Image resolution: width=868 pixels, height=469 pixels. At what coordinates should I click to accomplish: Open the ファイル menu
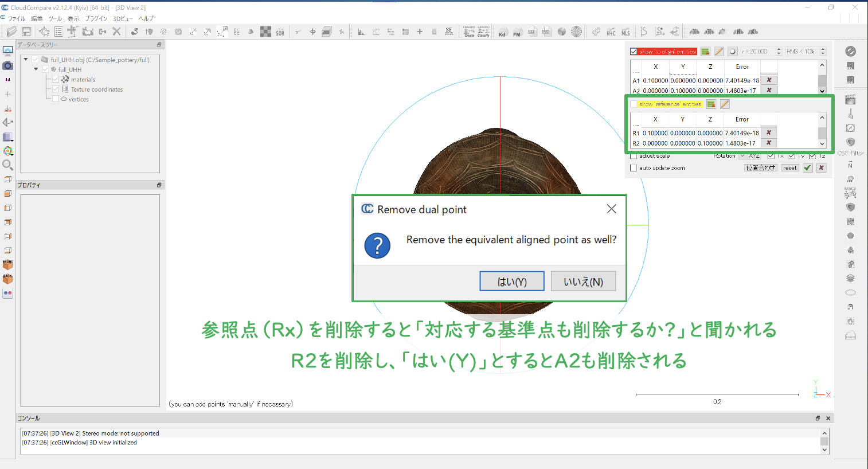tap(17, 18)
